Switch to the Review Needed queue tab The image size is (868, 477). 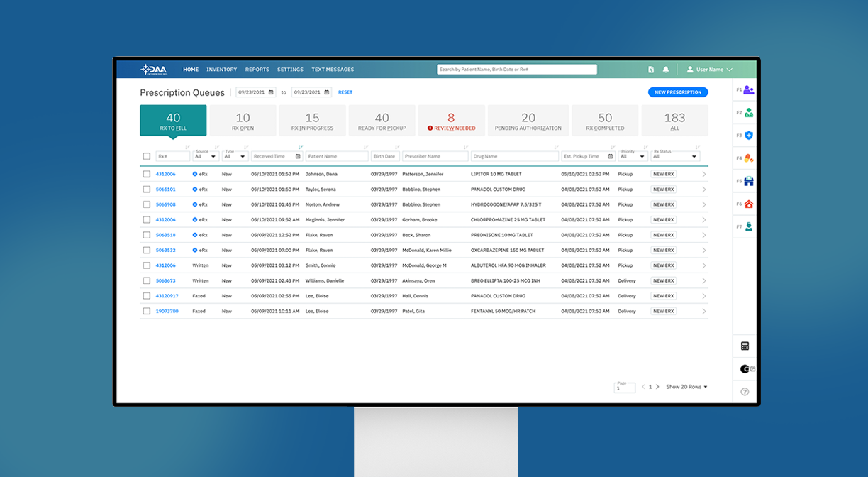tap(452, 121)
